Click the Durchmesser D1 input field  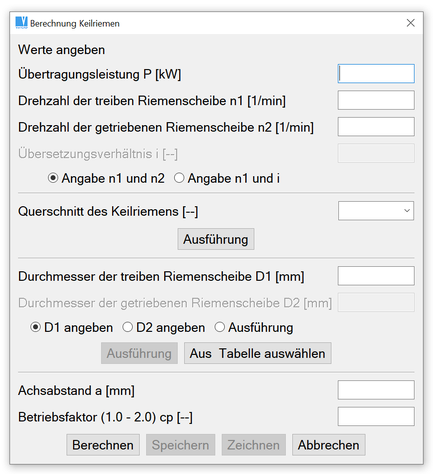tap(376, 276)
